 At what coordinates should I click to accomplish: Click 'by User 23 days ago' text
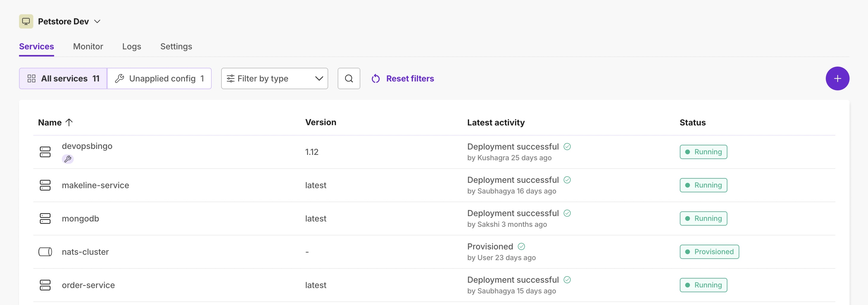click(x=501, y=257)
